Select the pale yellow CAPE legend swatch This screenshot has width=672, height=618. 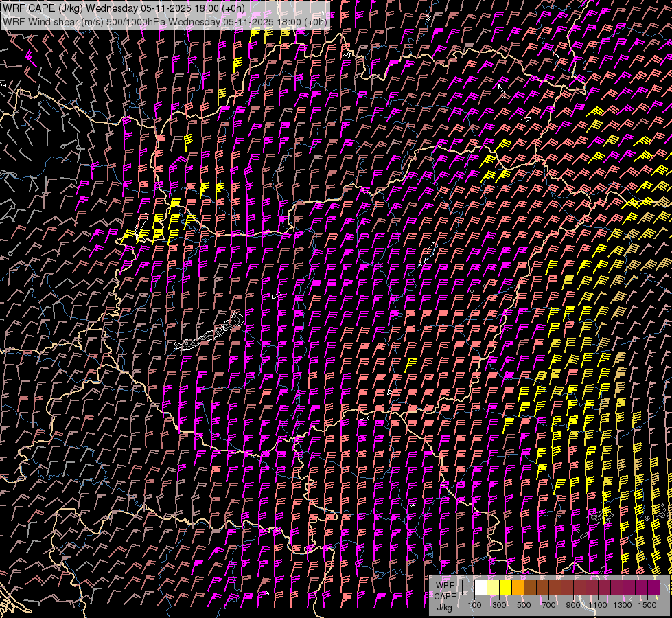tap(493, 588)
